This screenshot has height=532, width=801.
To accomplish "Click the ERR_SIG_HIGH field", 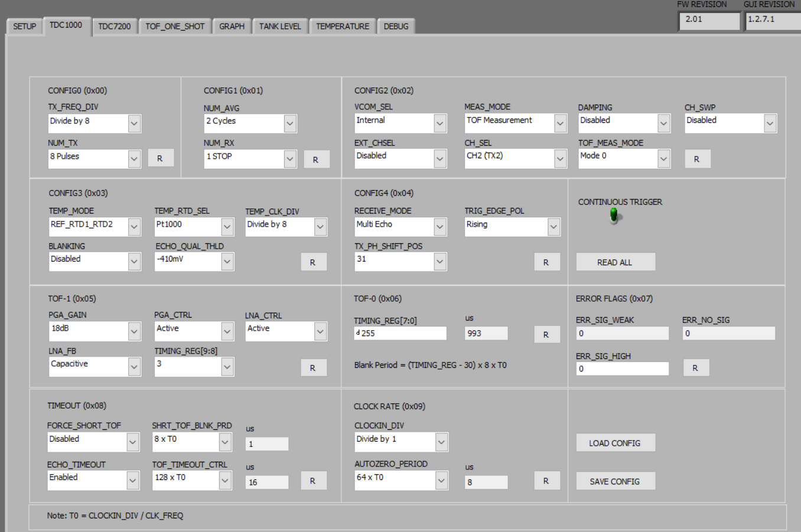I will point(622,369).
